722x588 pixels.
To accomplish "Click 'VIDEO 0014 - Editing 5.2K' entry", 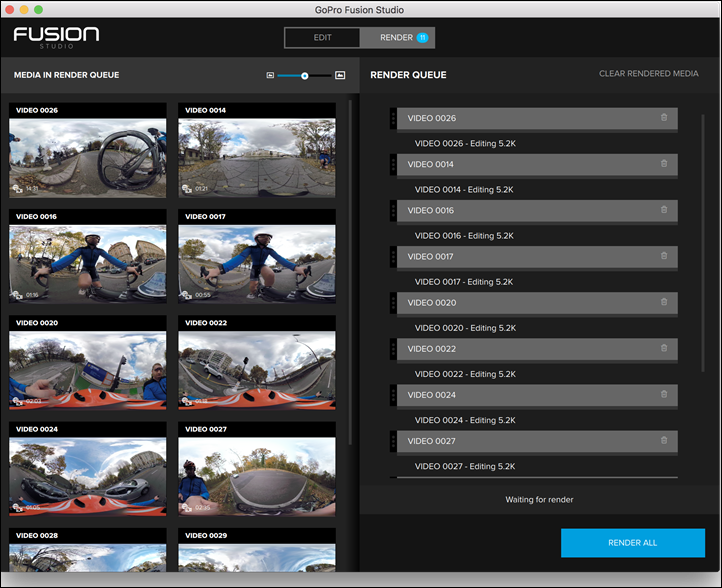I will [x=464, y=190].
